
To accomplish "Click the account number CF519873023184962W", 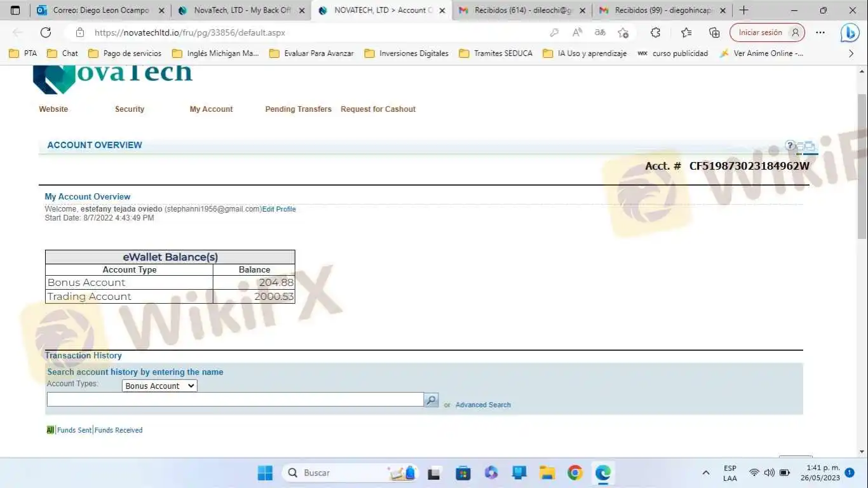I will (x=749, y=166).
